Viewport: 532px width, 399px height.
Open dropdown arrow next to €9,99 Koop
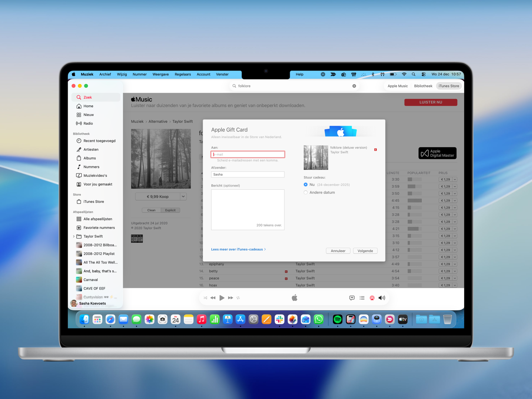coord(183,196)
